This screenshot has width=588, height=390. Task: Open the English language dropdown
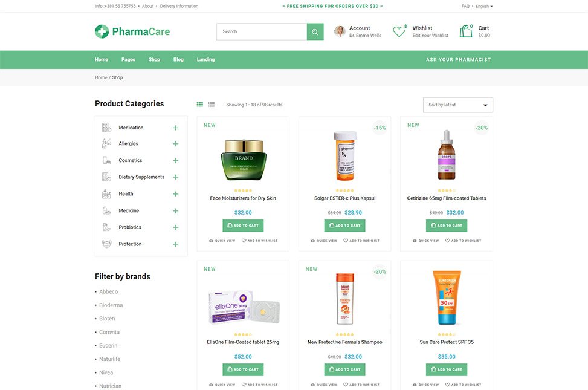pos(484,6)
